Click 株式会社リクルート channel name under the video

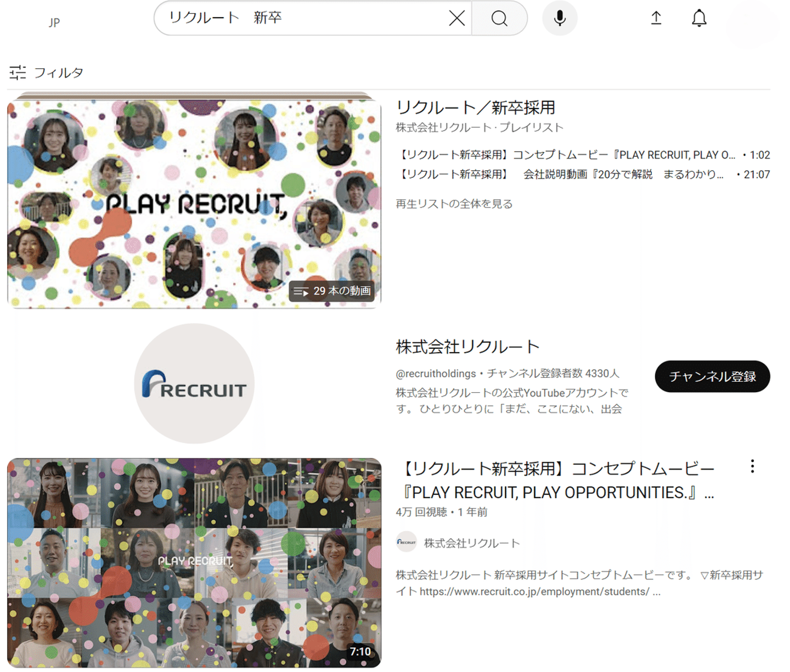[472, 543]
